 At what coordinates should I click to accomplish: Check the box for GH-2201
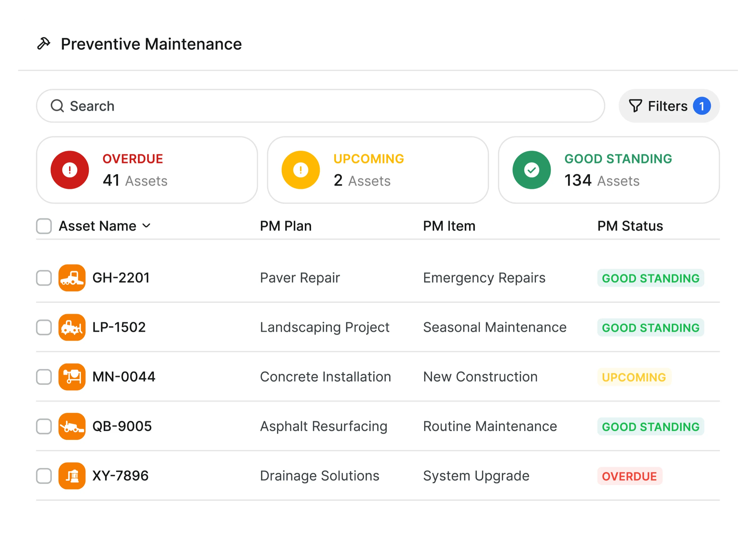click(x=44, y=278)
